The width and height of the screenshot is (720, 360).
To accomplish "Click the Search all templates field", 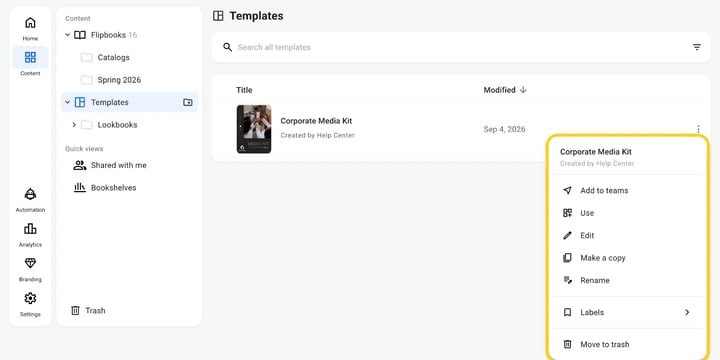I will click(461, 47).
